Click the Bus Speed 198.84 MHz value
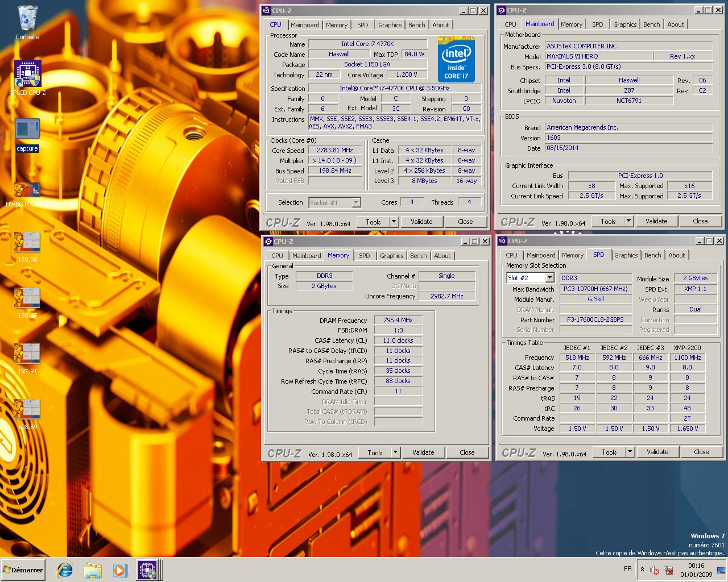Screen dimensions: 728x582 click(335, 171)
